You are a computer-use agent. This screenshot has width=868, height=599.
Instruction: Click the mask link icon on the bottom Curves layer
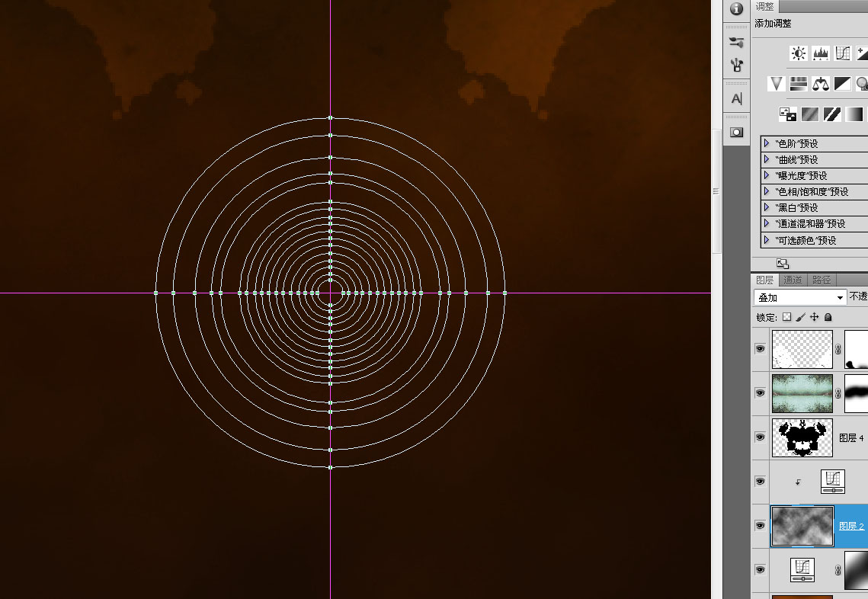(x=838, y=569)
